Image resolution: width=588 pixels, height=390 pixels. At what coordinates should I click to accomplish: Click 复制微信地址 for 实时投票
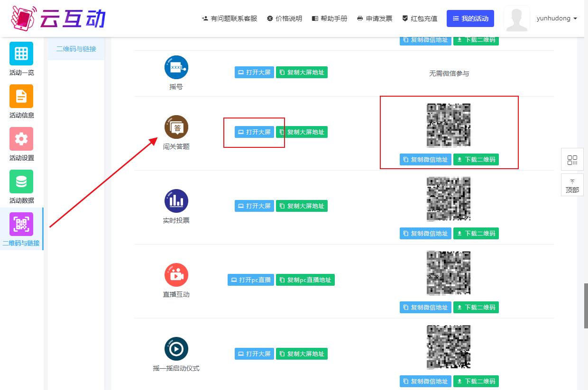pyautogui.click(x=425, y=234)
